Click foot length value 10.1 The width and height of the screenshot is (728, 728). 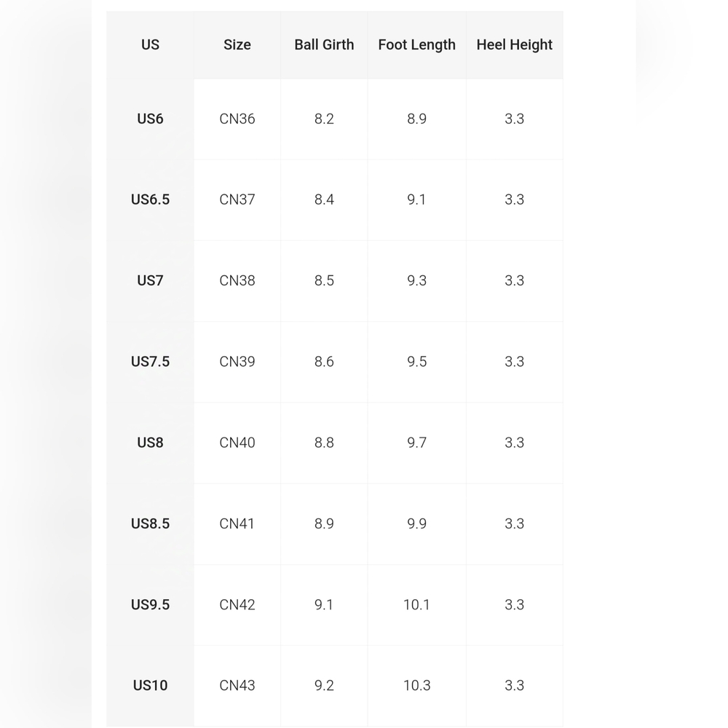[416, 604]
